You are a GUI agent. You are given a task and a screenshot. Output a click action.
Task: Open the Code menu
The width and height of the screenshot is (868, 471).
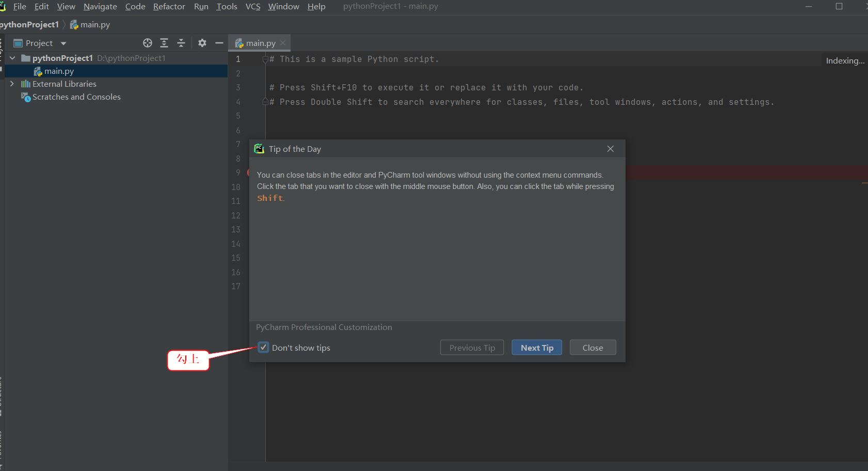135,6
